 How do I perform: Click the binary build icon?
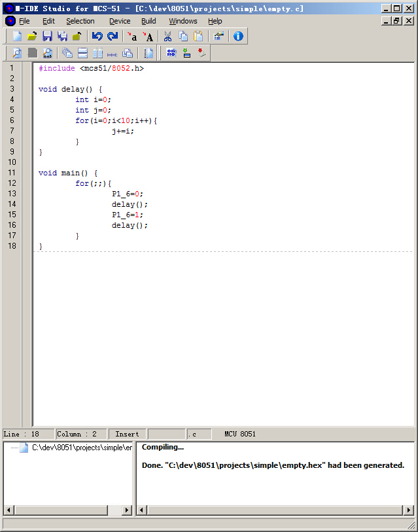pyautogui.click(x=171, y=53)
